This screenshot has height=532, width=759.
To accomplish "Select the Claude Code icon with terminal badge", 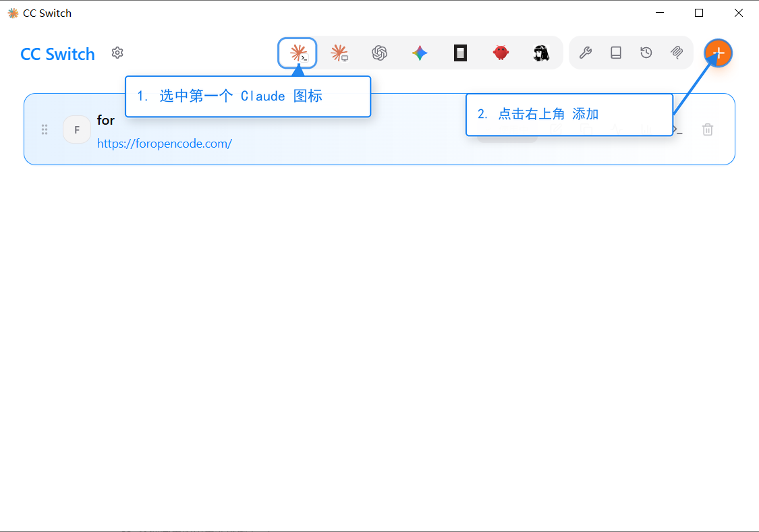I will (298, 53).
